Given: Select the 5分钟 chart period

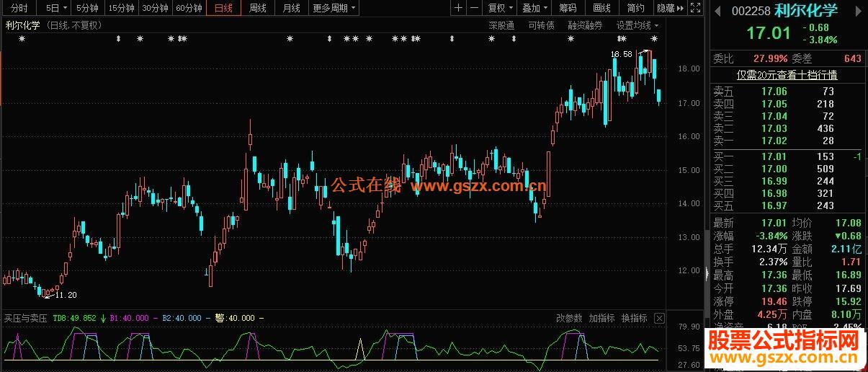Looking at the screenshot, I should [87, 9].
